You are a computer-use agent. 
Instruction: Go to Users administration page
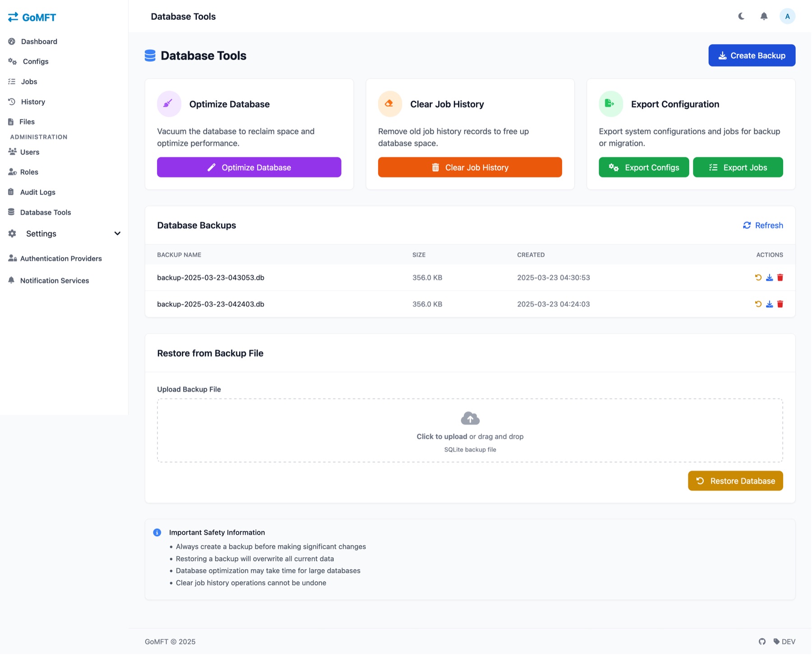[x=23, y=152]
